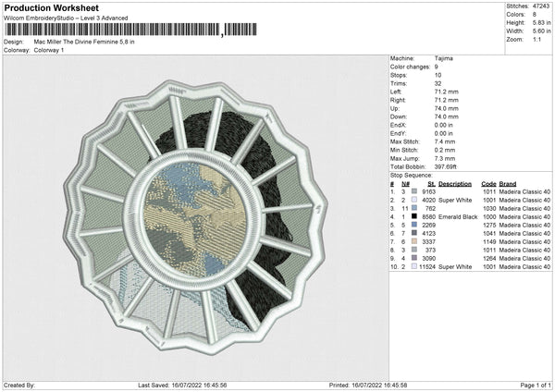Click the barcode under the worksheet title
Viewport: 555px width, 392px height.
tap(130, 30)
